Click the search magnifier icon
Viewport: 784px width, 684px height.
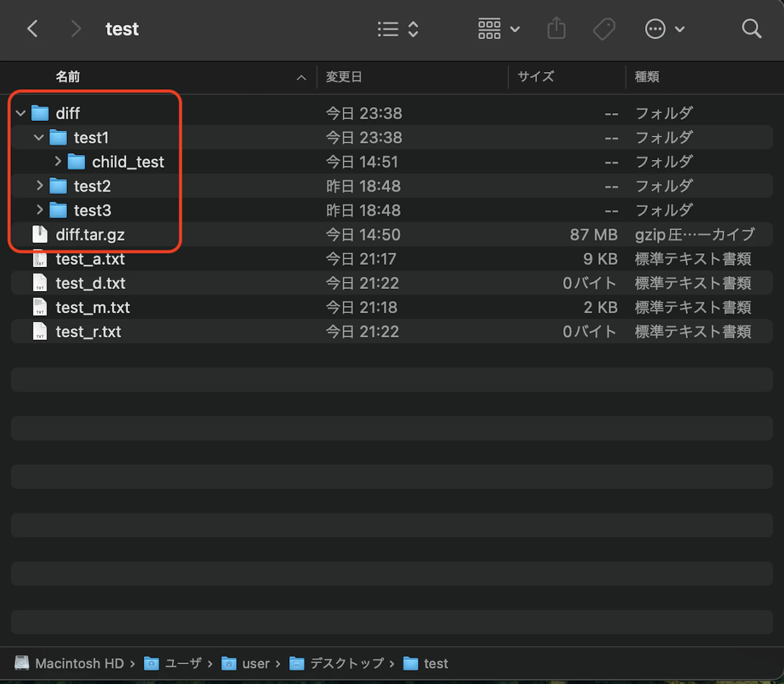[751, 29]
